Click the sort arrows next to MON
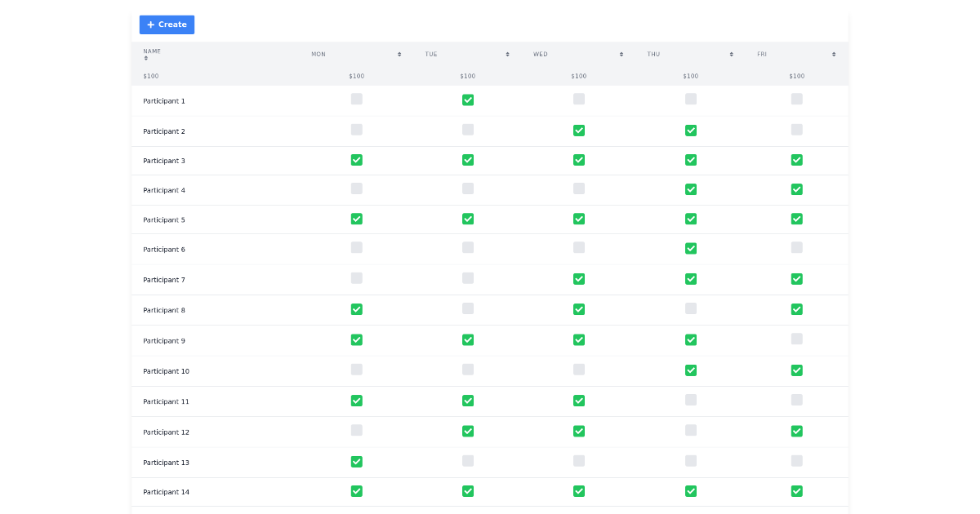The height and width of the screenshot is (514, 980). tap(399, 54)
